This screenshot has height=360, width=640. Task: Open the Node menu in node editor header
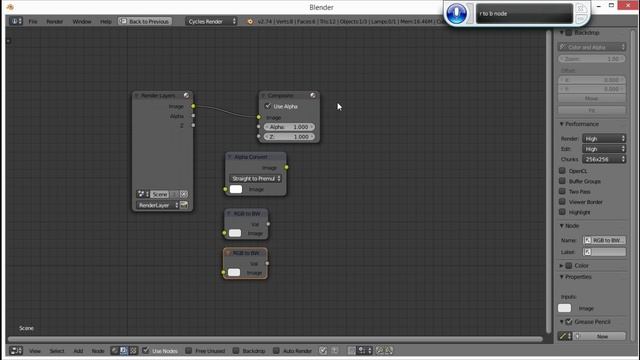tap(98, 351)
